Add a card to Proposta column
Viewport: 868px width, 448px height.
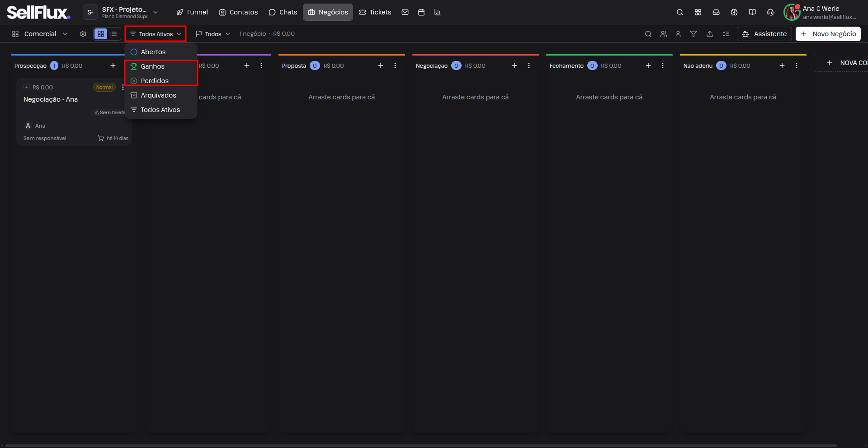click(381, 65)
